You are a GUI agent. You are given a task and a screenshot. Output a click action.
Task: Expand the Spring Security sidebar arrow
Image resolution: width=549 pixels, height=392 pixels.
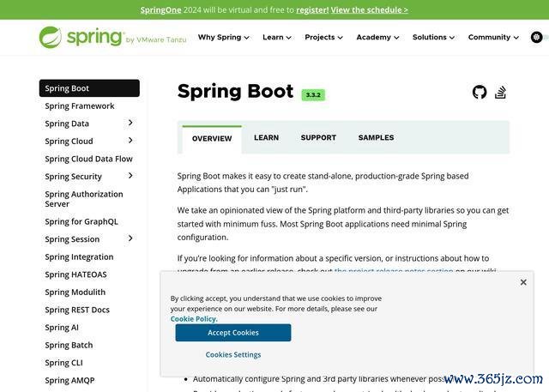pos(130,176)
